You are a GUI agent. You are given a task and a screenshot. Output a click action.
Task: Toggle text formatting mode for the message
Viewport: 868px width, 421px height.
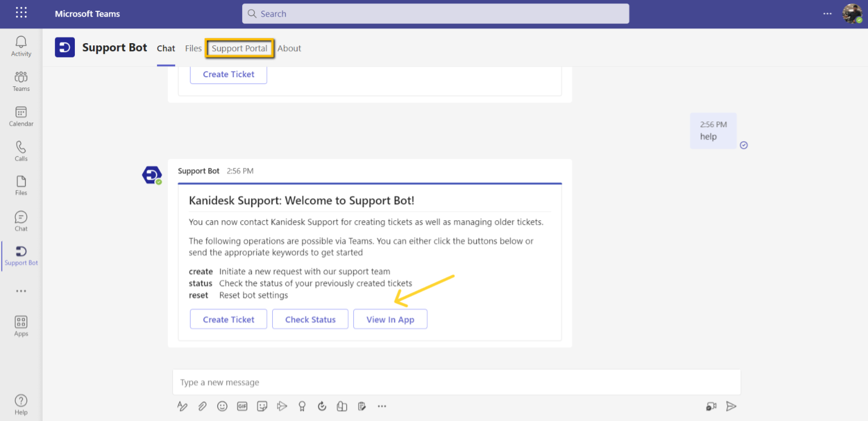[182, 406]
